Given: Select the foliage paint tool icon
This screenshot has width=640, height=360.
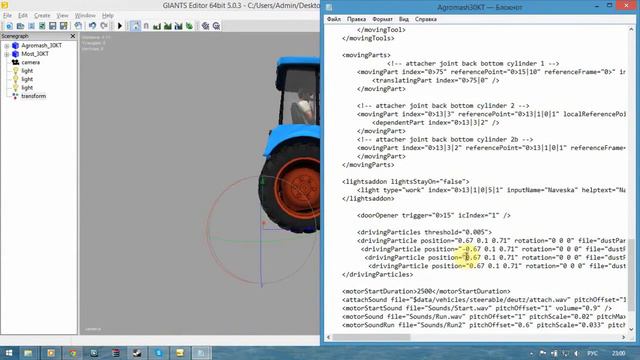Looking at the screenshot, I should tap(189, 26).
